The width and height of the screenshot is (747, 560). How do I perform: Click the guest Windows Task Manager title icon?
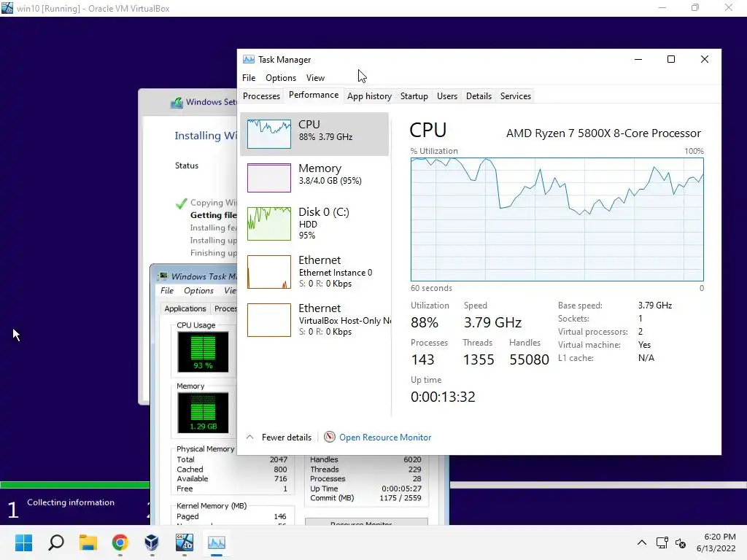tap(163, 276)
